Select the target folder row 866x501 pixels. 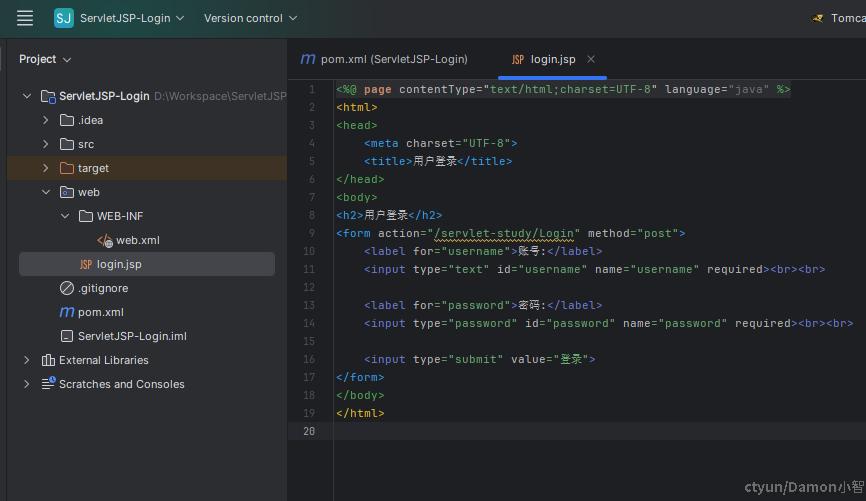point(147,168)
